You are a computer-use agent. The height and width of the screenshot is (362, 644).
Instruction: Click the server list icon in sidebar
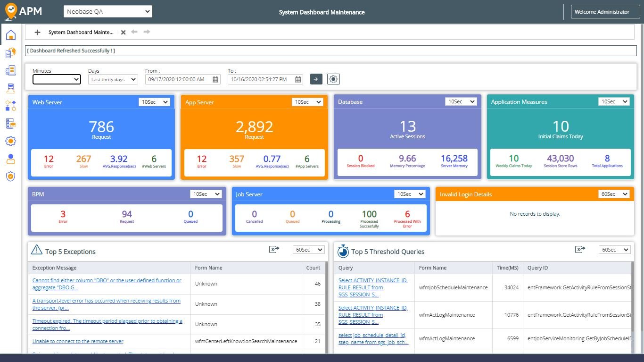(x=10, y=123)
